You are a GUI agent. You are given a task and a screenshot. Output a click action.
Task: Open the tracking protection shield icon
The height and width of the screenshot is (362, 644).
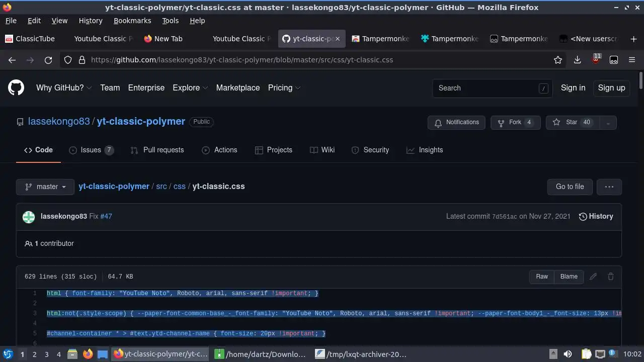click(x=68, y=60)
